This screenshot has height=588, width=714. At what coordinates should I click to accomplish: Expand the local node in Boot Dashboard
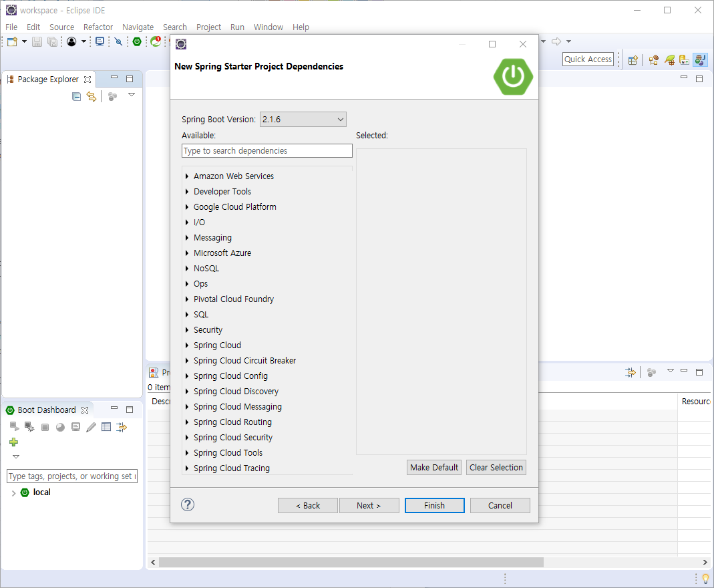(13, 493)
